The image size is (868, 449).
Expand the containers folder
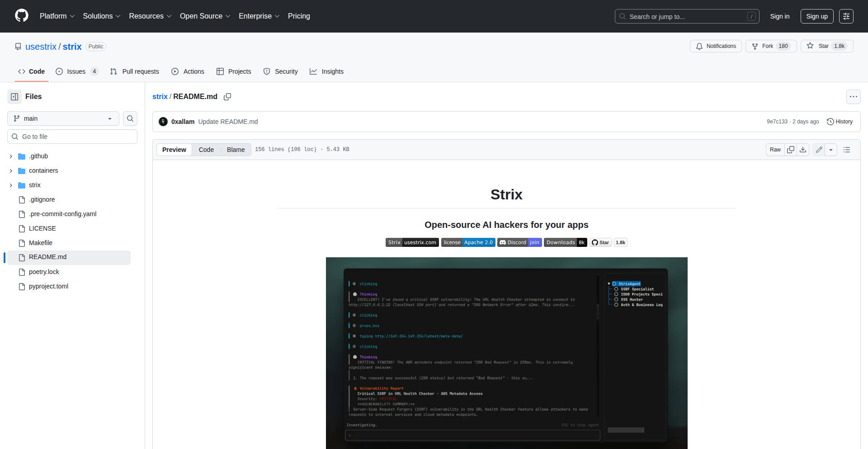click(11, 171)
